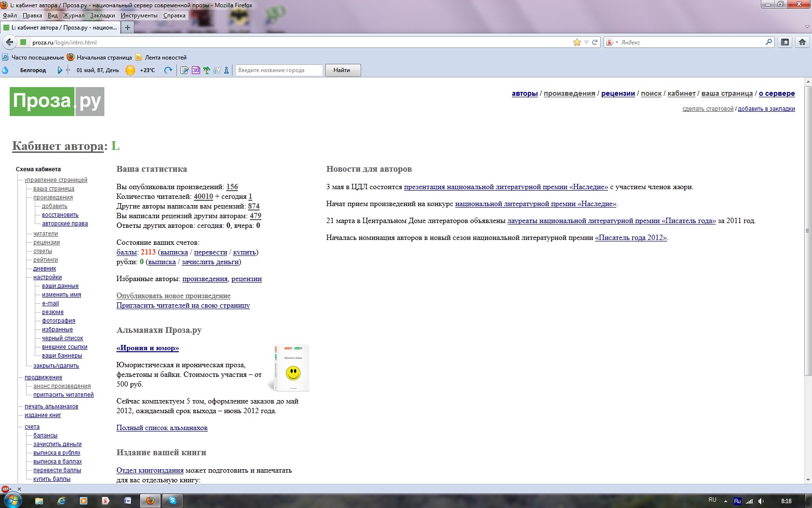This screenshot has width=812, height=508.
Task: Reload the page using the refresh icon
Action: click(595, 42)
